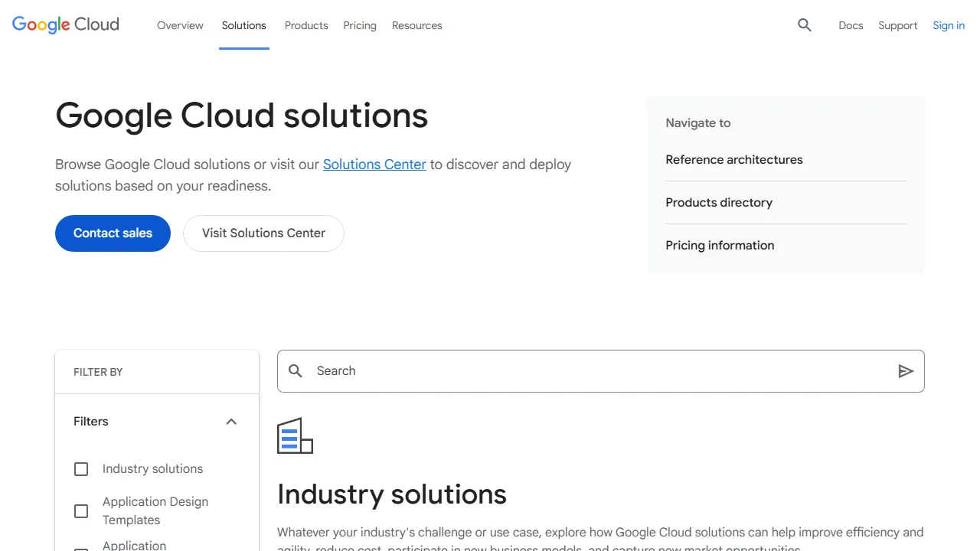Click the send arrow in the search box
980x551 pixels.
906,371
